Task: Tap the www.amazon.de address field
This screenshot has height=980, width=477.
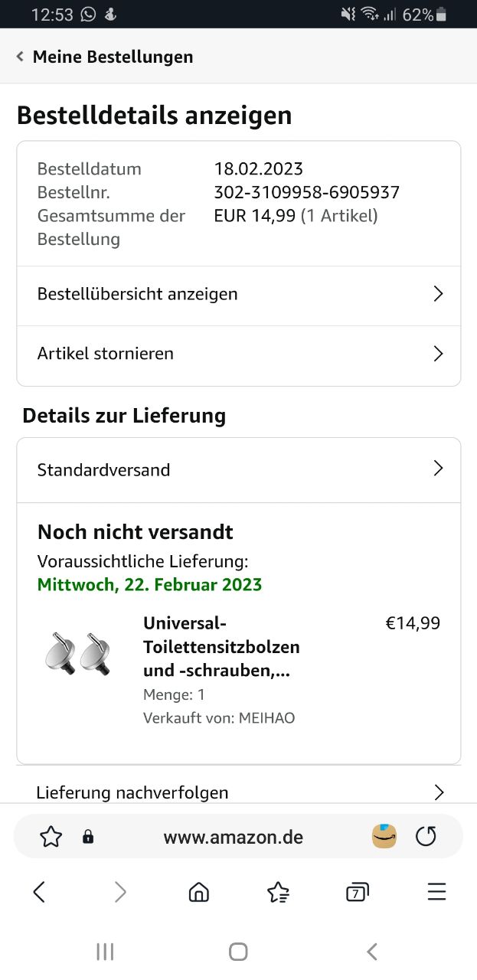Action: pos(234,837)
